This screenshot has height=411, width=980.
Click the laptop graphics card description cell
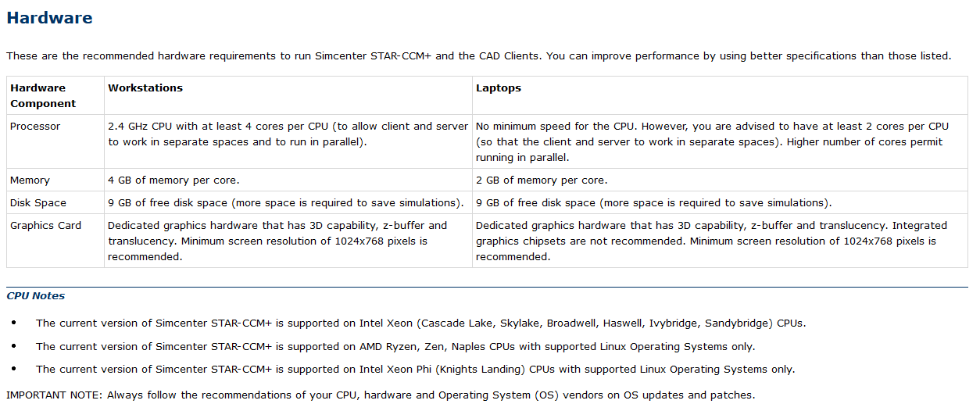[711, 241]
